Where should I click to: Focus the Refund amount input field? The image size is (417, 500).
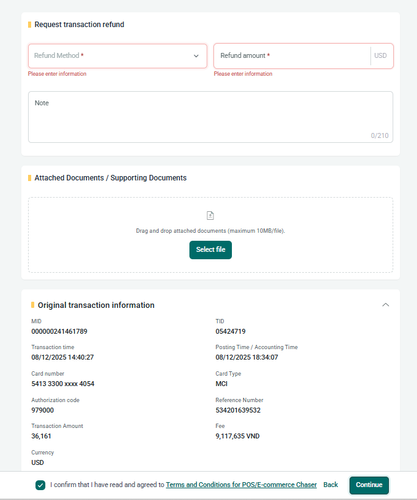(292, 56)
